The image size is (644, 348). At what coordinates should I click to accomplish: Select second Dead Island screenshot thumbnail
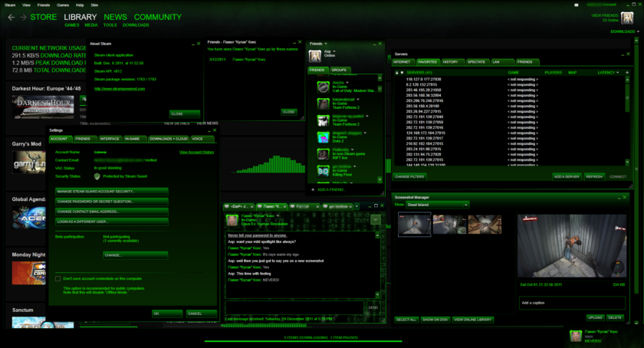[x=450, y=225]
